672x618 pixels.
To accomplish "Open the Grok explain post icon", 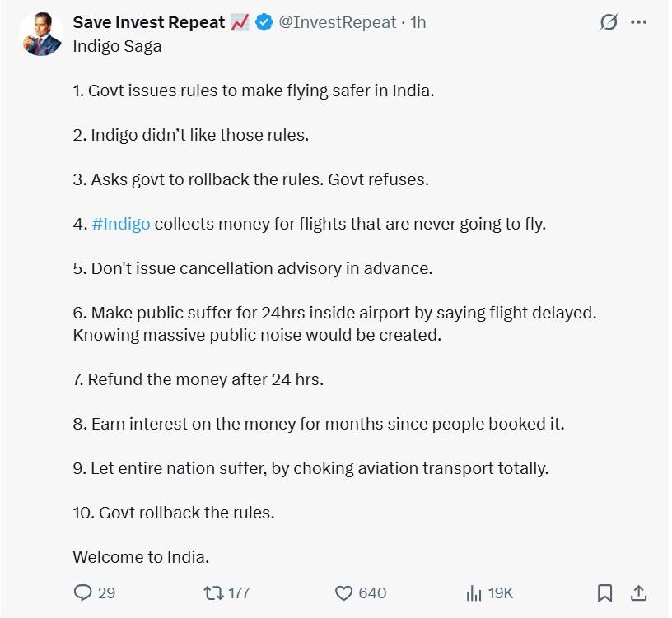I will pos(608,23).
